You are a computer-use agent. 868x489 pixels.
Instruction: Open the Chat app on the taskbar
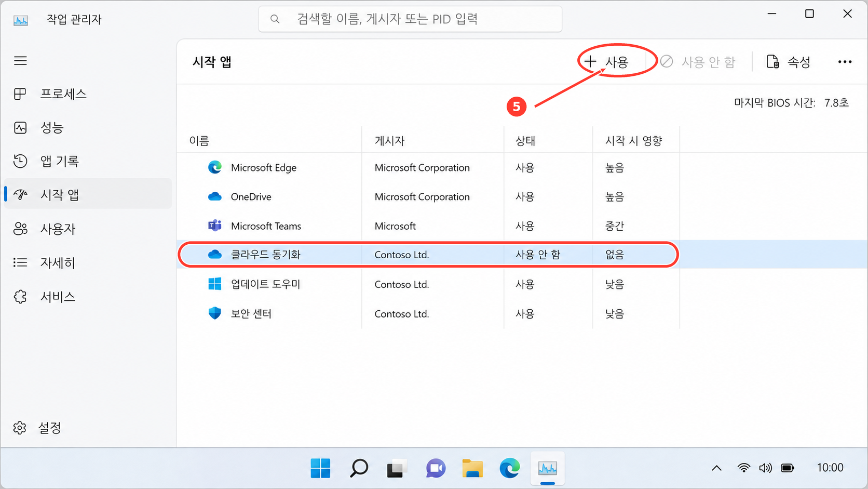pos(436,468)
